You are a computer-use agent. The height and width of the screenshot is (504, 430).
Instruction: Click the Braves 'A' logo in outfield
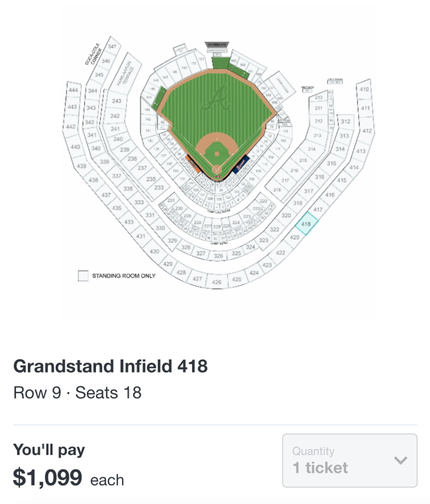(215, 99)
